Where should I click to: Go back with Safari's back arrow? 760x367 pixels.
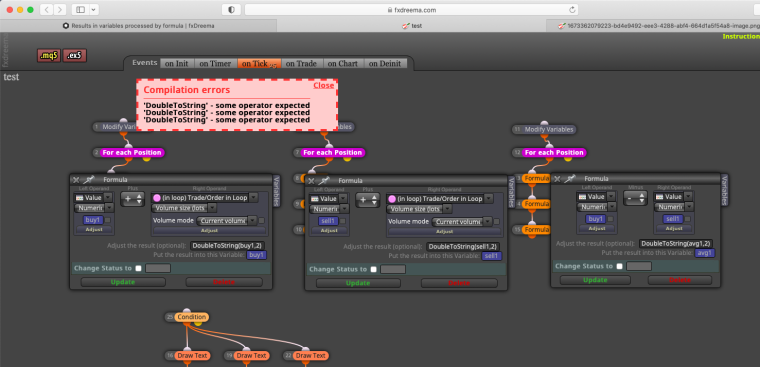click(x=46, y=10)
